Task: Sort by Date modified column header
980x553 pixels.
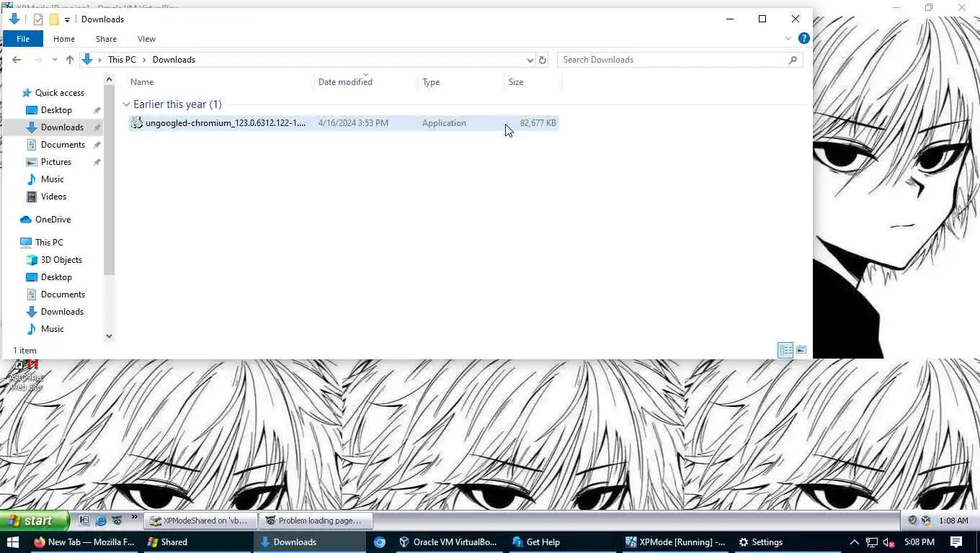Action: tap(366, 82)
